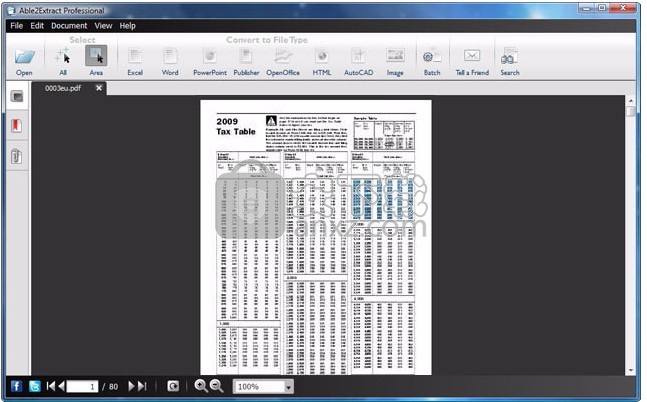Screen dimensions: 647x402
Task: Go to the previous page
Action: [61, 386]
